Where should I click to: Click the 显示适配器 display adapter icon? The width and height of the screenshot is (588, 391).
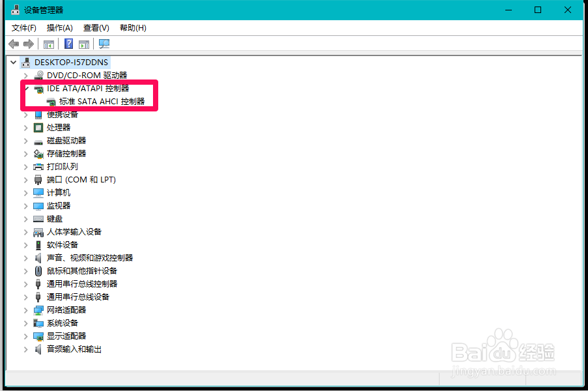(38, 336)
